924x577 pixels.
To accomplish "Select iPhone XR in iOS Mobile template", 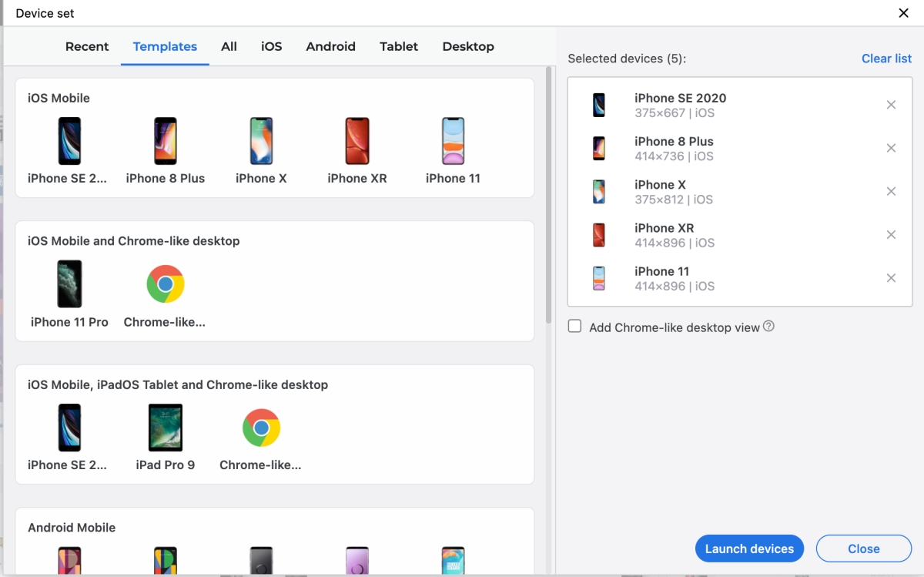I will [x=357, y=151].
